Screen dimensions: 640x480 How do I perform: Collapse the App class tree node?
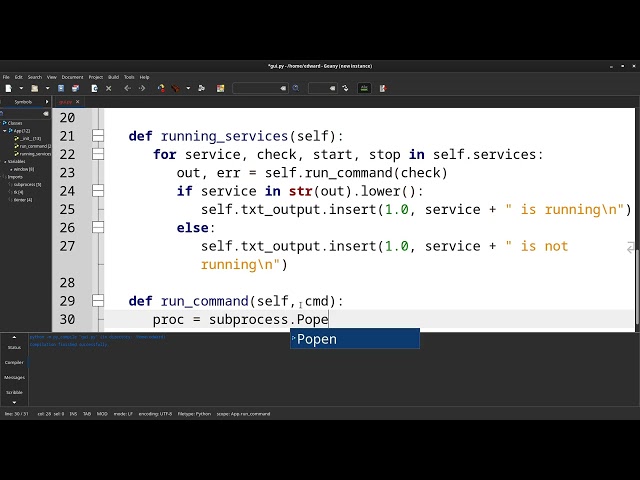[x=5, y=131]
